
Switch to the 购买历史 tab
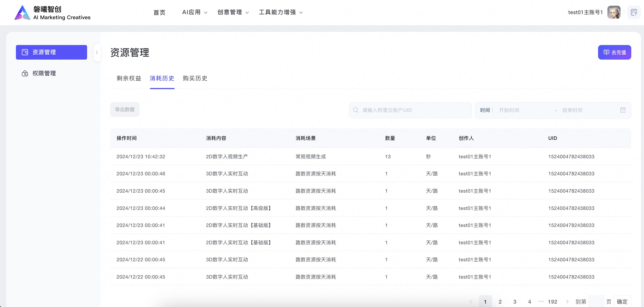coord(195,78)
